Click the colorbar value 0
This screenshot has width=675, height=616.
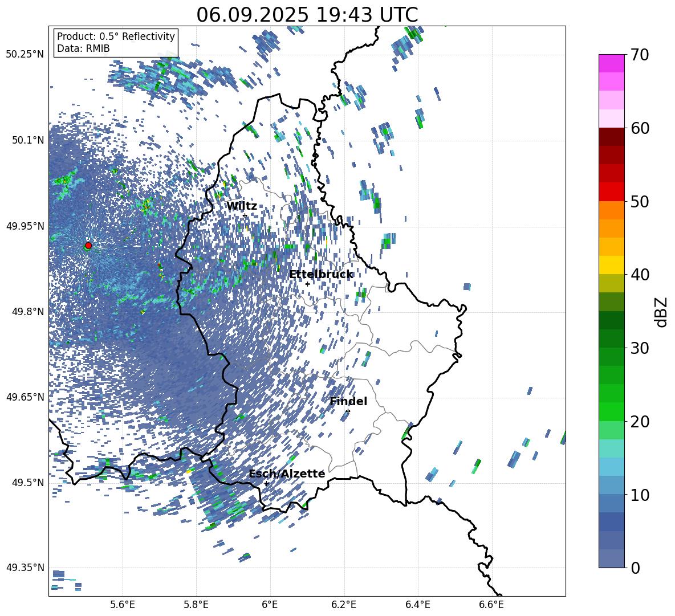click(636, 568)
